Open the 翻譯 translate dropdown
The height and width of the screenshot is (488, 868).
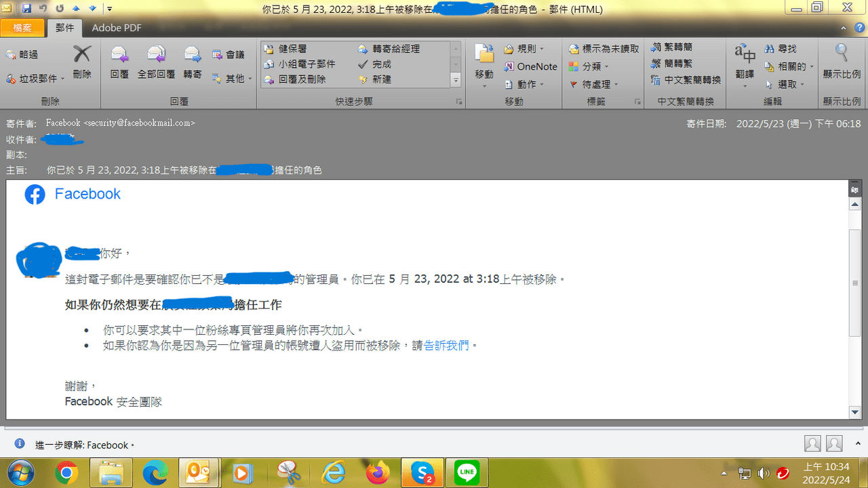[745, 66]
